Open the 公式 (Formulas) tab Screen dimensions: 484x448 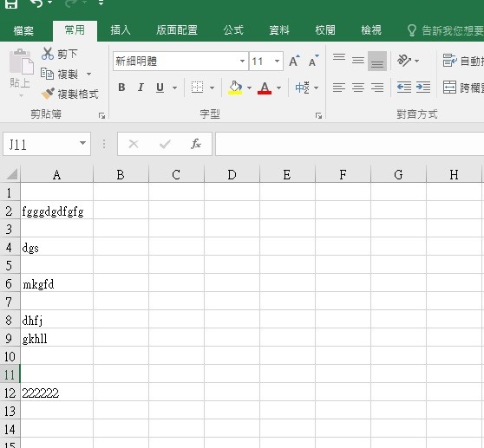tap(233, 30)
